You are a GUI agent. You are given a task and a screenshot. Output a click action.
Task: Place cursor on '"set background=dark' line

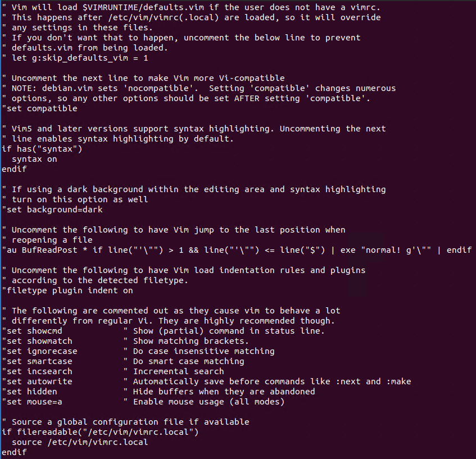click(52, 210)
